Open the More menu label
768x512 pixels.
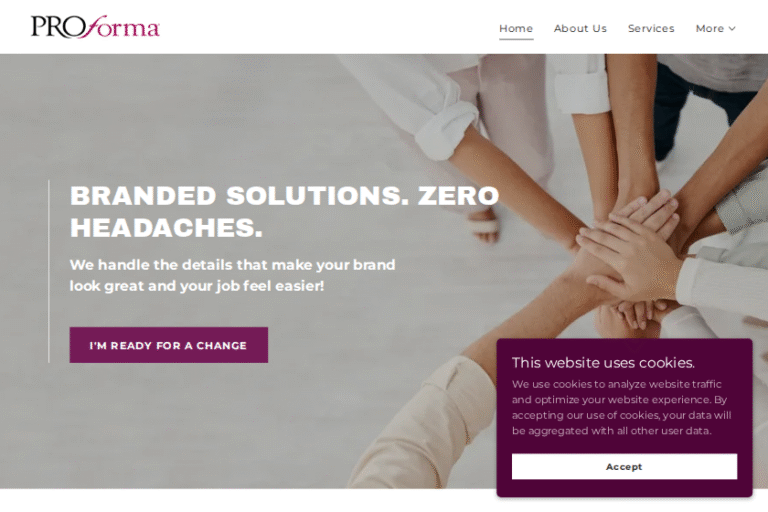point(710,28)
